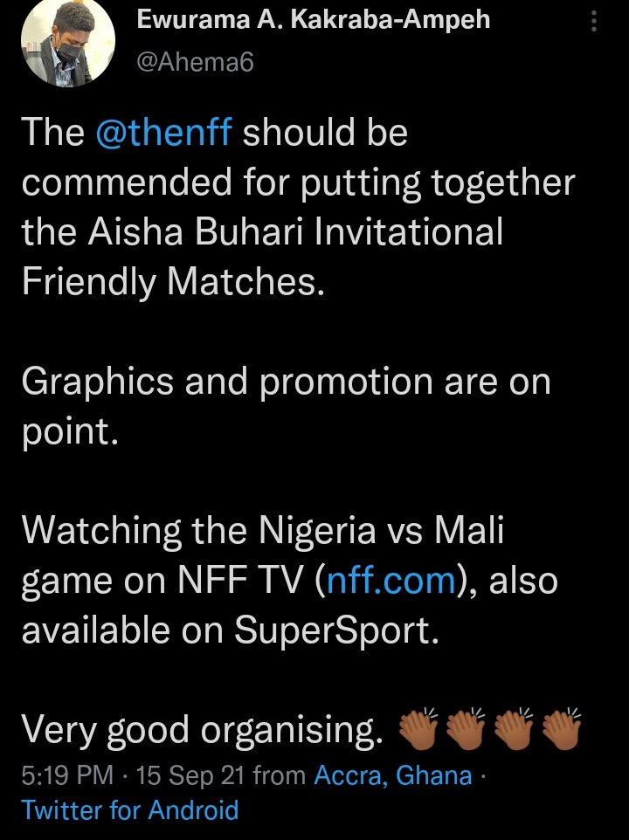Tap the first clapping hands emoji

point(418,730)
